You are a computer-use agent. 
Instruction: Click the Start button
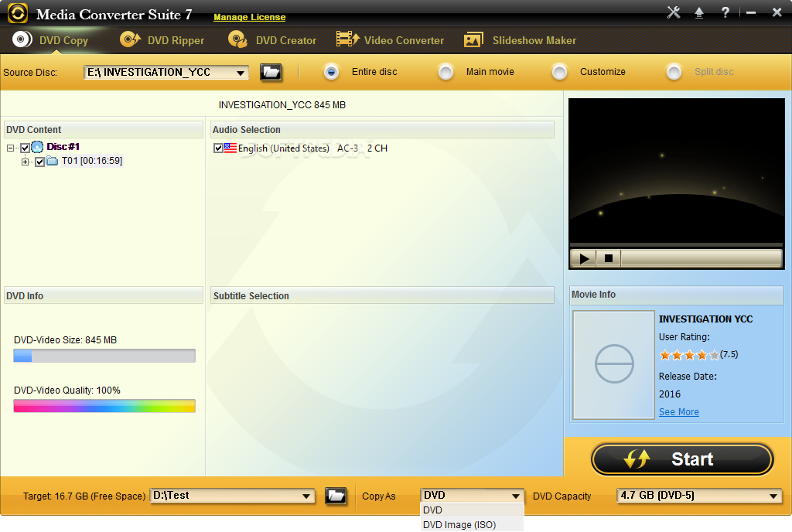click(682, 459)
